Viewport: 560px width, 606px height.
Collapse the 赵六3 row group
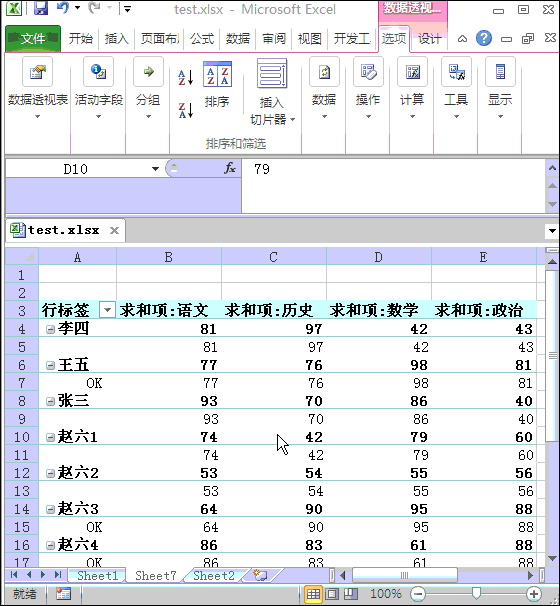pyautogui.click(x=50, y=509)
